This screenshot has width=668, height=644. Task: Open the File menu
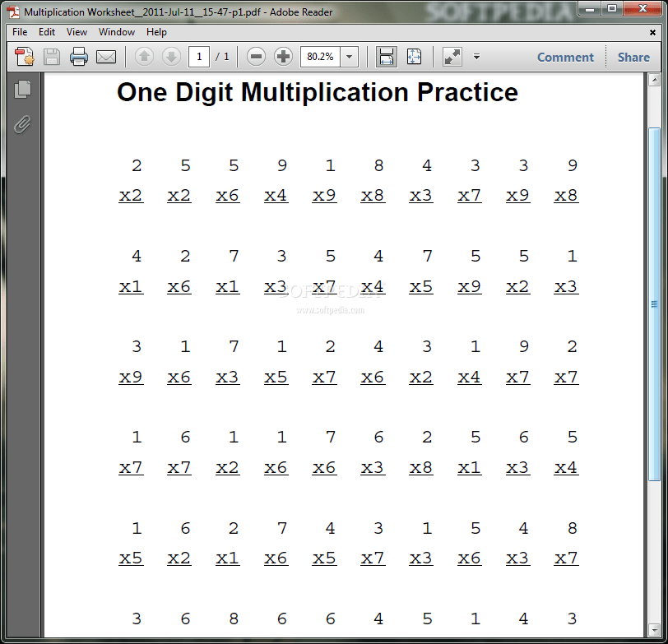tap(20, 32)
